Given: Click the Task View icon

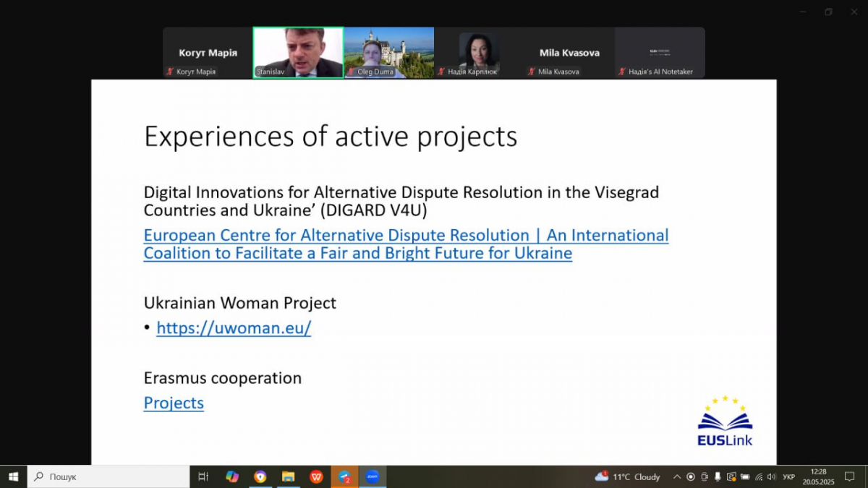Looking at the screenshot, I should pyautogui.click(x=203, y=477).
